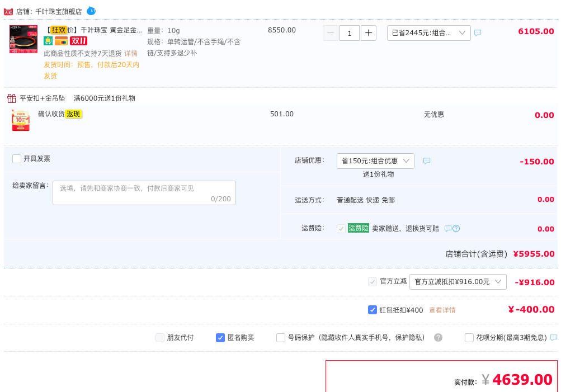
Task: Click the 返现 yellow tag
Action: click(x=73, y=114)
